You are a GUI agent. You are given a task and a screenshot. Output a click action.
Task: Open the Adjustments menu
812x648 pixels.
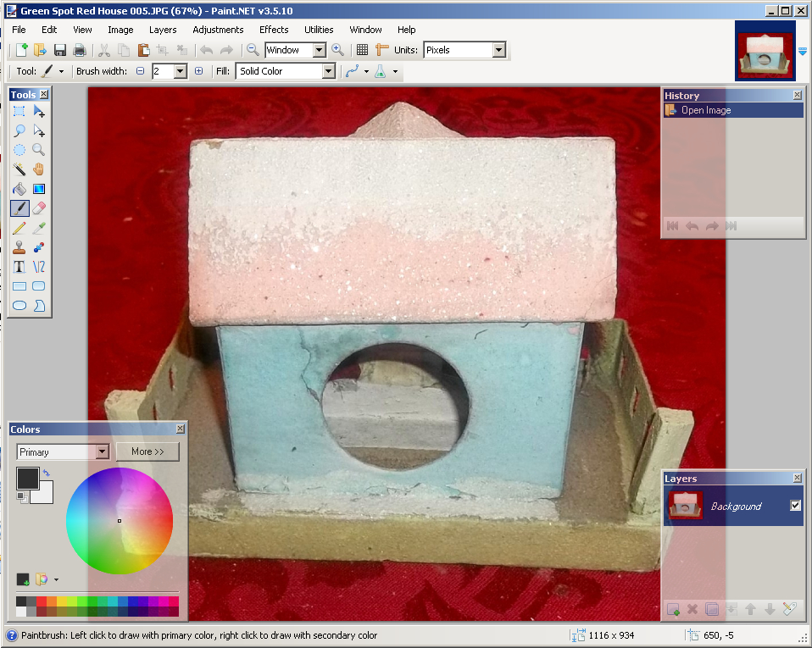click(x=218, y=30)
